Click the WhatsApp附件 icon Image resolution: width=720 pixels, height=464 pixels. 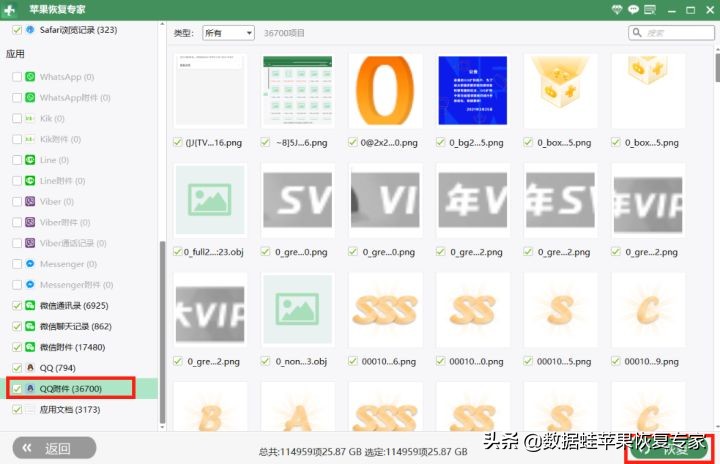[x=30, y=97]
